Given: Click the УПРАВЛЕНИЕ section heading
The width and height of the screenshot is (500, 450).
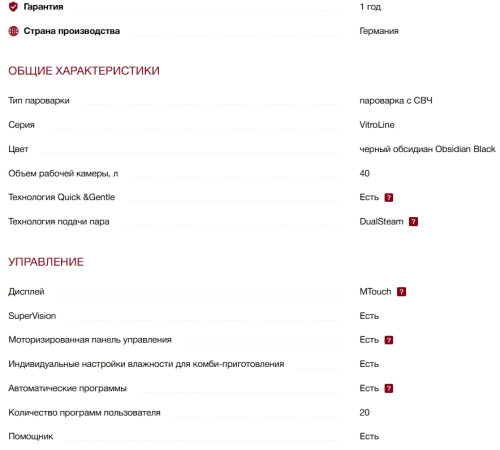Looking at the screenshot, I should click(x=46, y=262).
